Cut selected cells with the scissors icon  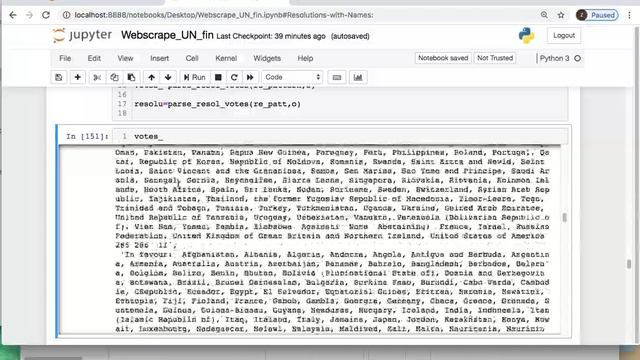97,77
